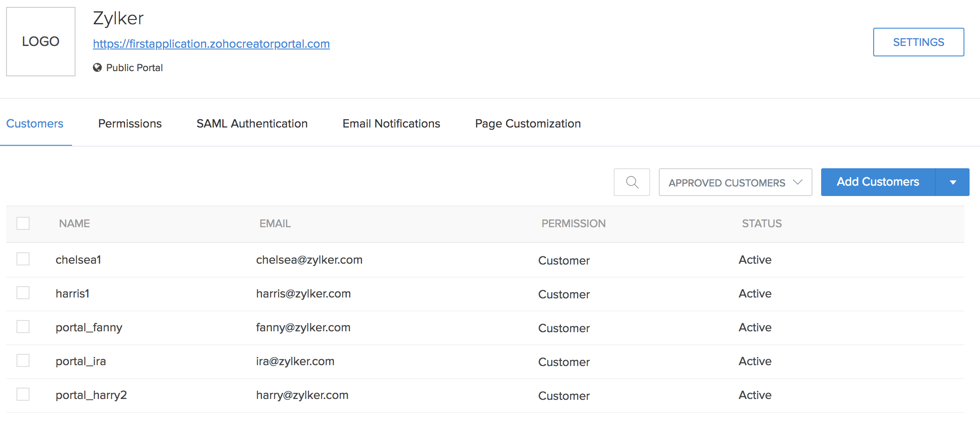Check the box for chelsea1
The image size is (980, 438).
tap(23, 259)
